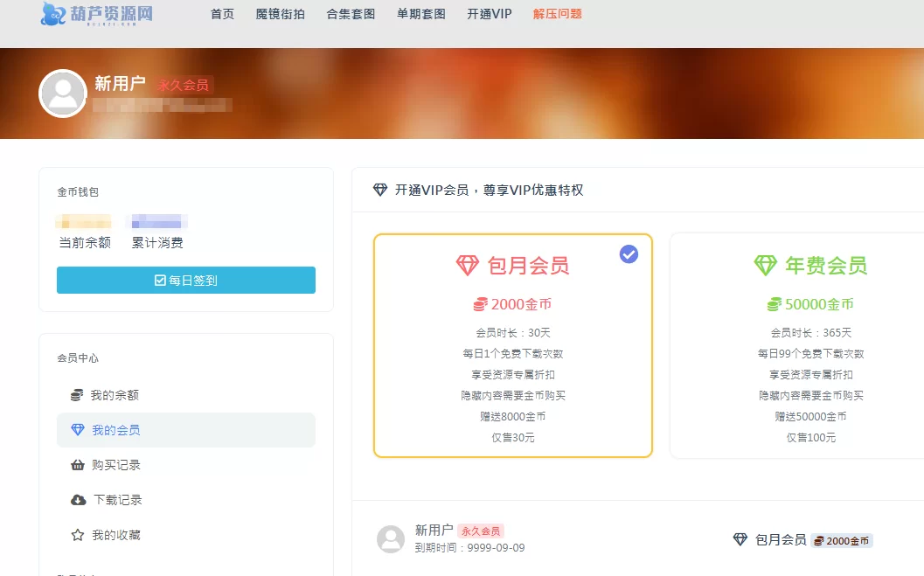Click the 仅售30元 line
924x576 pixels.
point(513,438)
